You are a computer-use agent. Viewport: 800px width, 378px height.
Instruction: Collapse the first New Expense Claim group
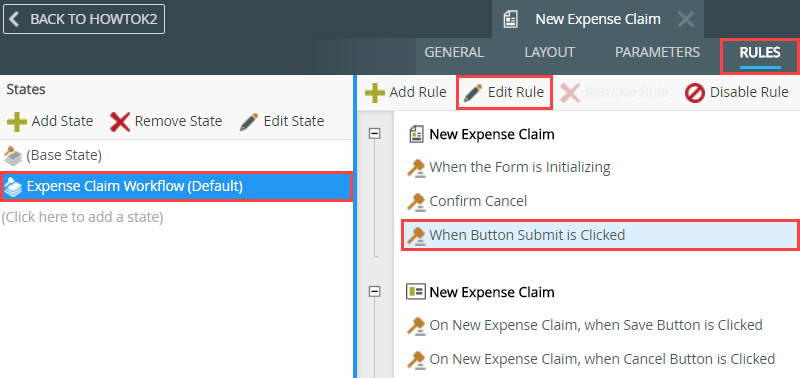click(375, 134)
